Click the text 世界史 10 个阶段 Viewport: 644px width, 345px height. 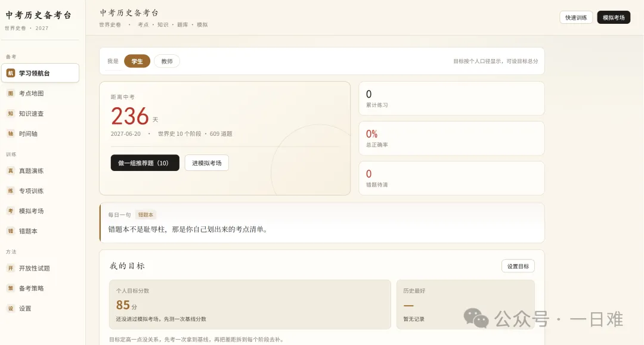[179, 133]
